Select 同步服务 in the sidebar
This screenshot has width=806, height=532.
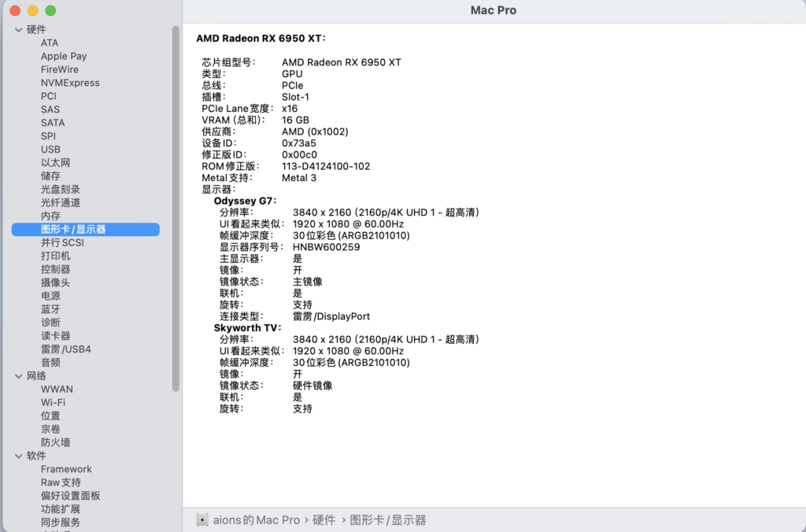click(x=61, y=523)
